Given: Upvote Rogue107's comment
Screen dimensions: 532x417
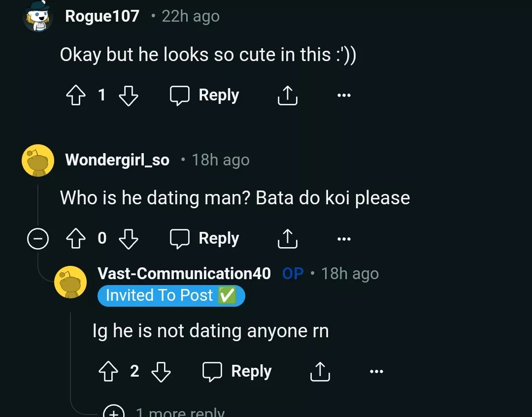Looking at the screenshot, I should pos(75,95).
